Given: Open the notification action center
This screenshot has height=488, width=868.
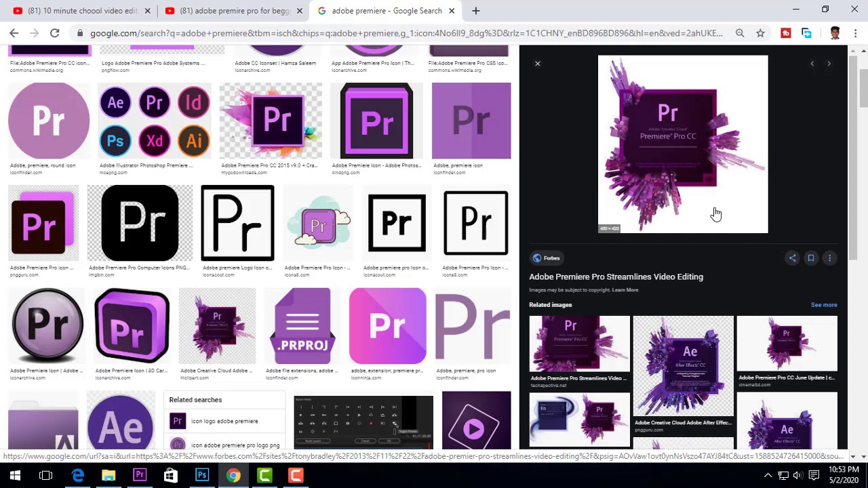Looking at the screenshot, I should point(814,475).
